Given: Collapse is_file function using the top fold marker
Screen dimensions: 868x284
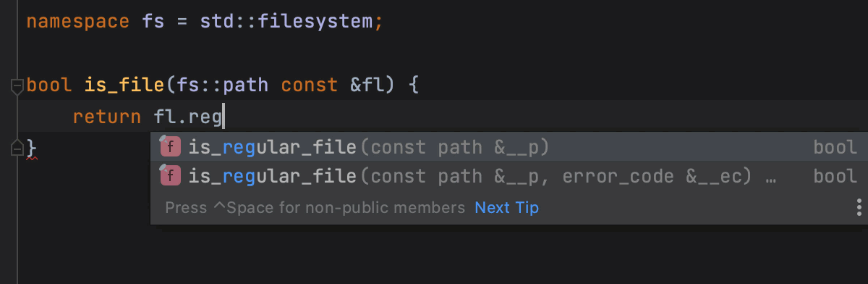Looking at the screenshot, I should coord(17,86).
